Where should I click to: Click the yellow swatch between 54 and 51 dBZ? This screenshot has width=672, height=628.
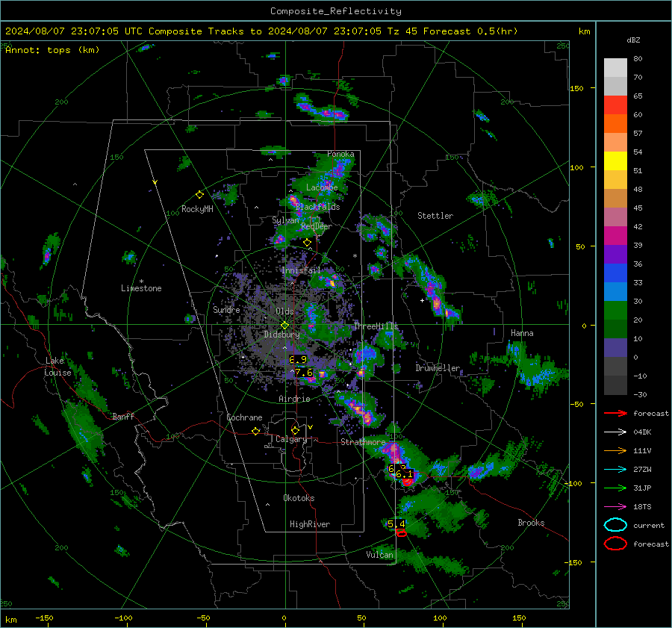615,161
